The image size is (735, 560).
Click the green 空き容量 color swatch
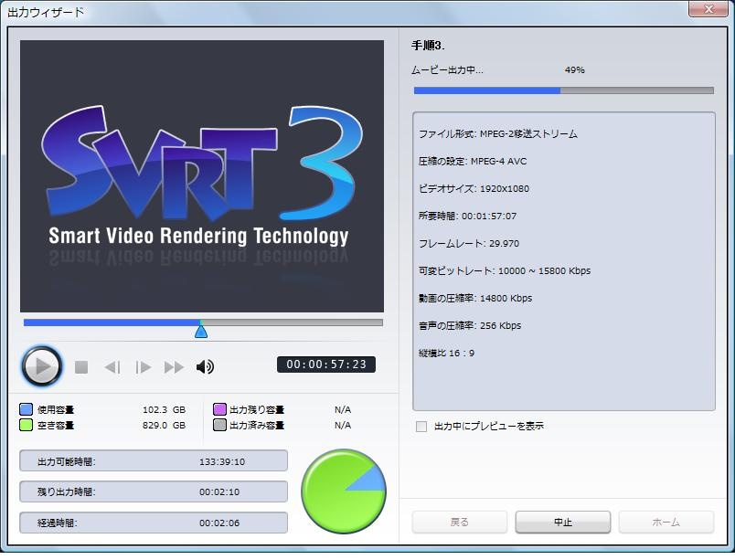click(26, 425)
